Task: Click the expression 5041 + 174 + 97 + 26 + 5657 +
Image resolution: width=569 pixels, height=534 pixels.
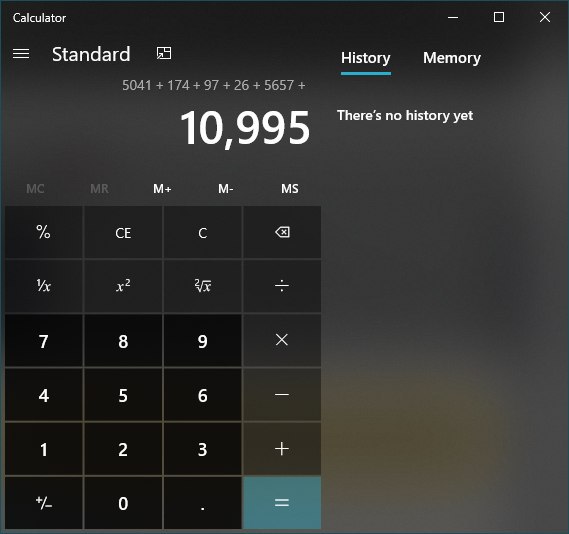Action: click(x=213, y=85)
